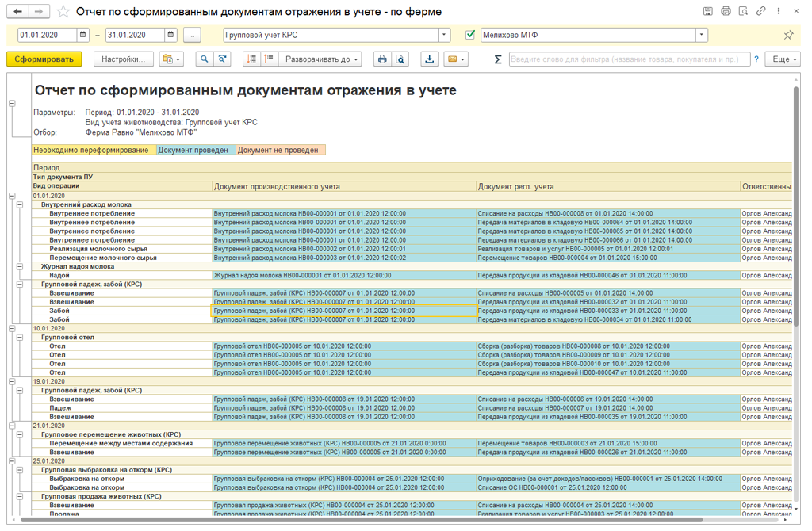Image resolution: width=812 pixels, height=531 pixels.
Task: Click the save-to-file download icon
Action: click(x=429, y=59)
